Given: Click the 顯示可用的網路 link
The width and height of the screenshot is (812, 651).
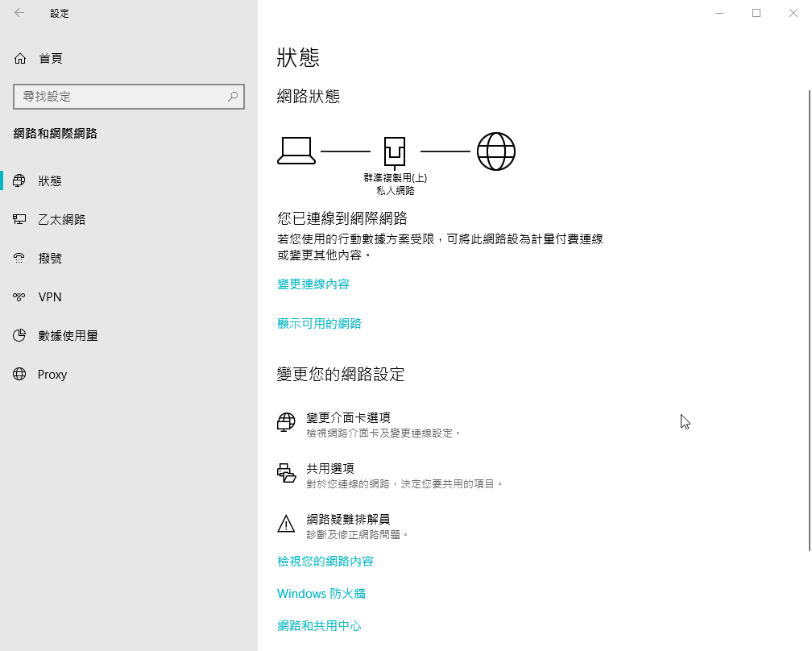Looking at the screenshot, I should coord(319,324).
